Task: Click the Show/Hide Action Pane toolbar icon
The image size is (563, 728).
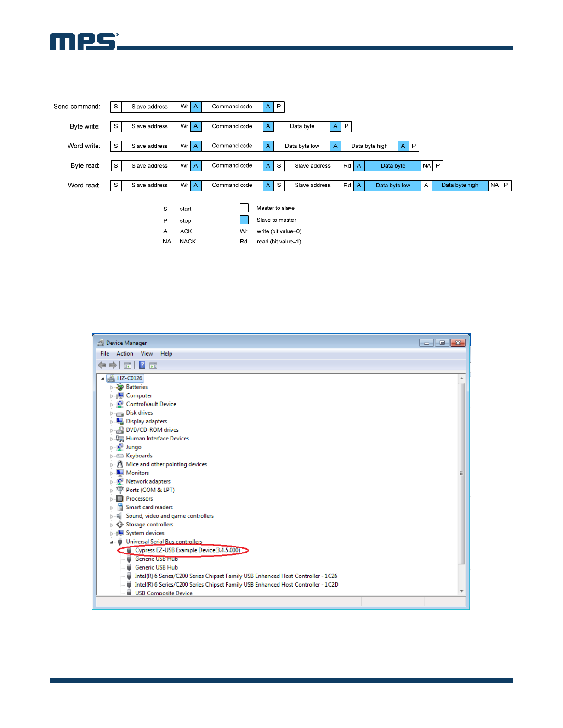Action: coord(154,365)
